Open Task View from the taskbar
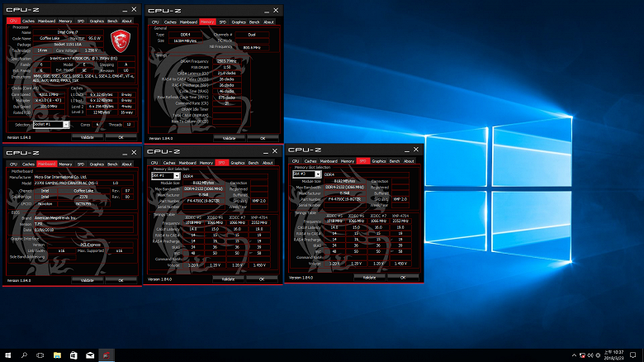The image size is (644, 362). pos(39,355)
